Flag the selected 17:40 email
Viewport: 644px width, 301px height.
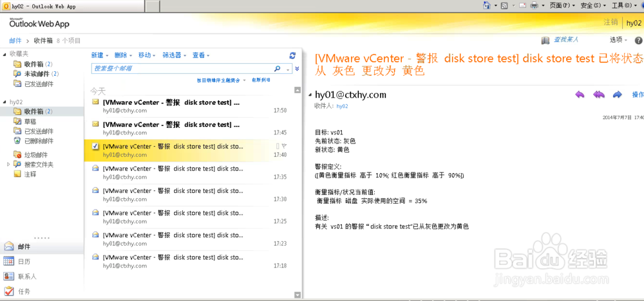(284, 145)
